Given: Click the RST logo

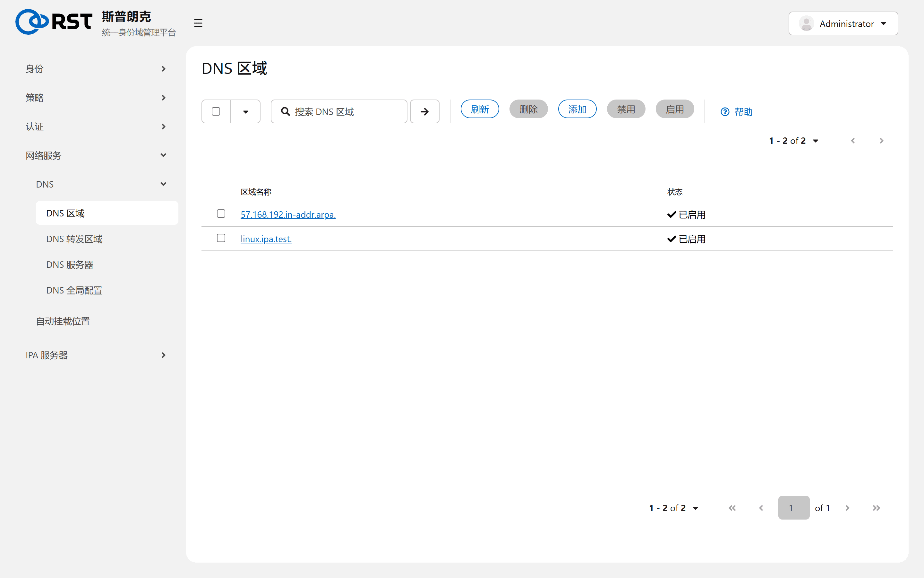Looking at the screenshot, I should tap(54, 22).
